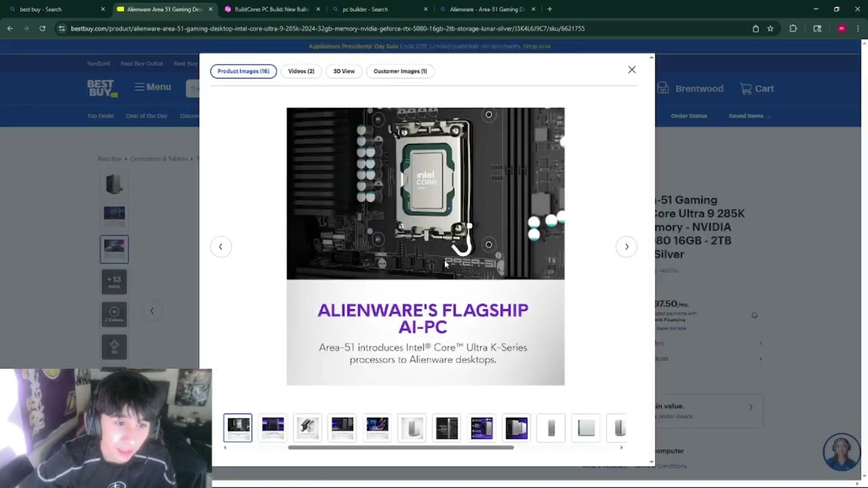
Task: Open Top Deals link
Action: [100, 116]
